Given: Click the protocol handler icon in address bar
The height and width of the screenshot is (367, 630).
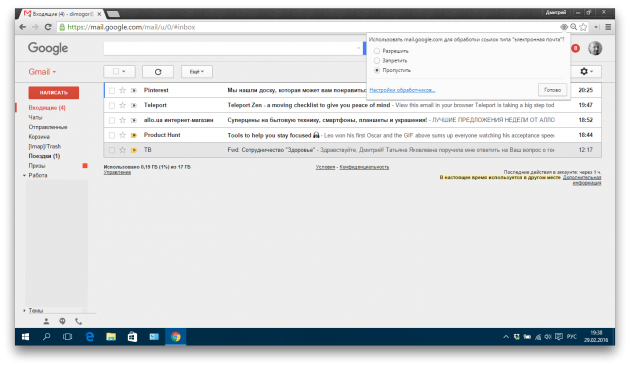Looking at the screenshot, I should point(564,27).
